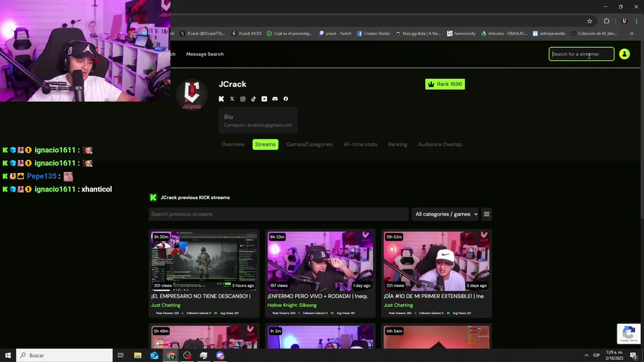Click the Rank 1696 badge

[x=445, y=84]
